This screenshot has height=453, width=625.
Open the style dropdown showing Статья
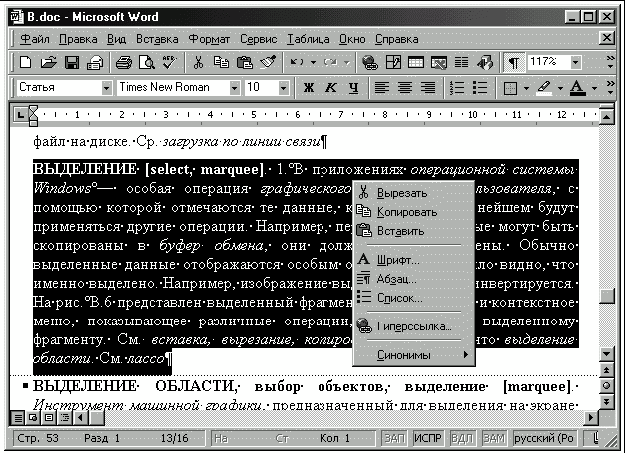(x=106, y=87)
